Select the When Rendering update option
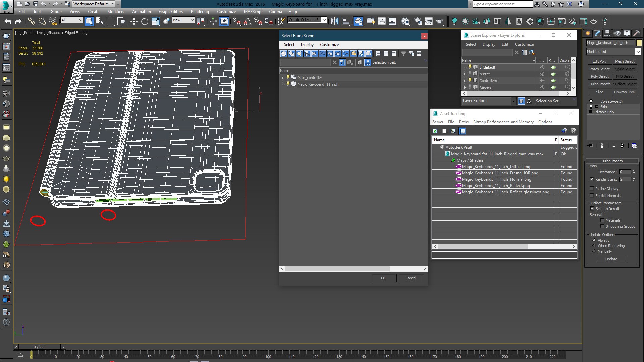644x362 pixels. 594,246
